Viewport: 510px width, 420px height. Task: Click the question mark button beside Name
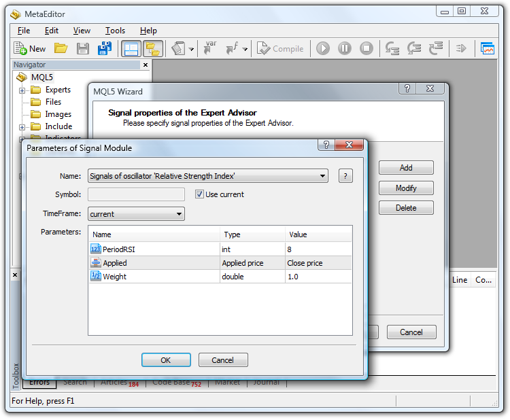pos(345,176)
